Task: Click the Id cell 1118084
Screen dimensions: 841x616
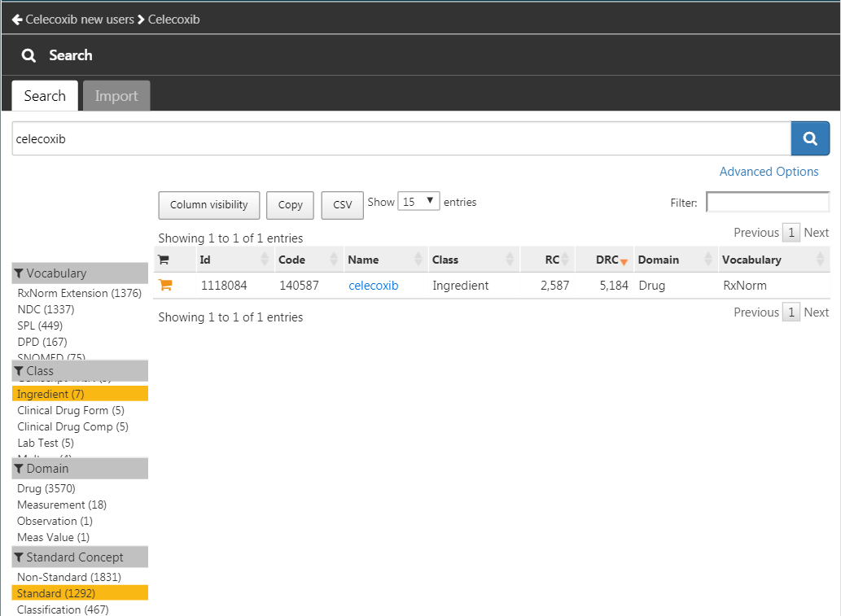Action: tap(224, 286)
